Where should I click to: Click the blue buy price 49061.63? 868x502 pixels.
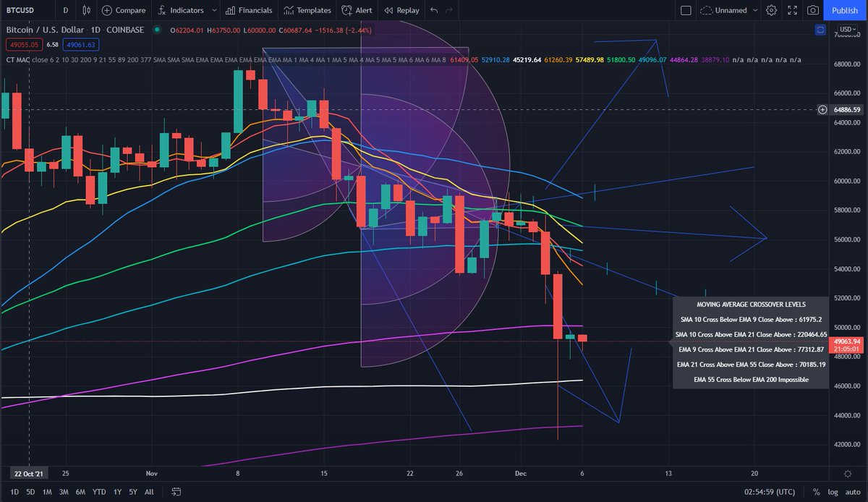pos(80,44)
